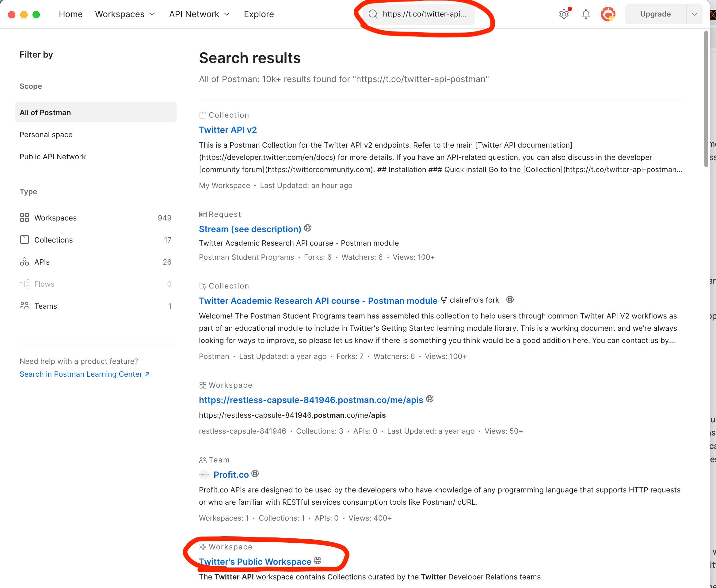Open the user avatar menu
Viewport: 716px width, 588px height.
point(608,14)
